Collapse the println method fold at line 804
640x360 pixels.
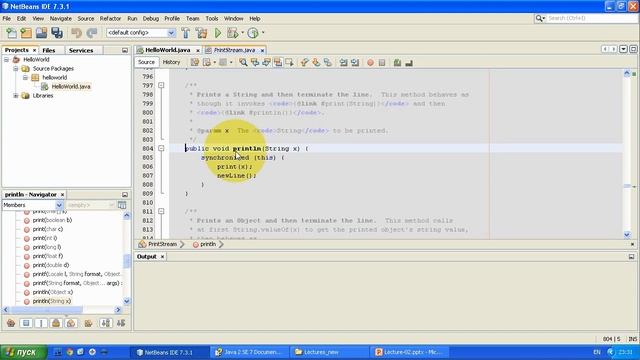click(x=161, y=148)
